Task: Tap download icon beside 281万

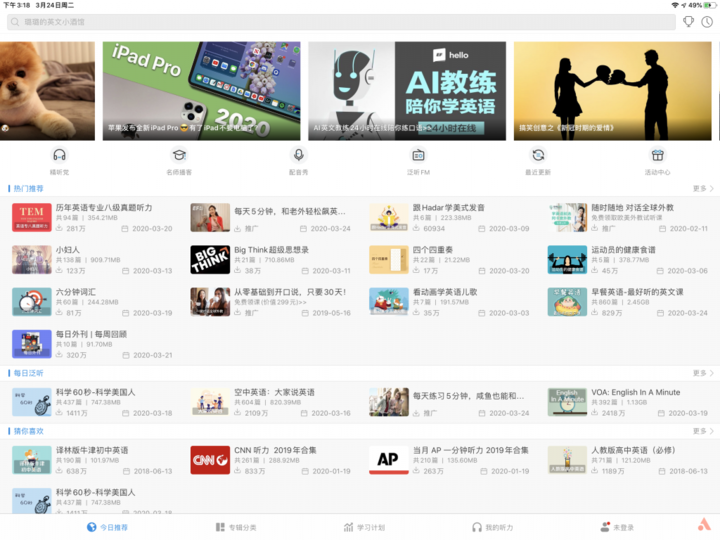Action: (59, 228)
